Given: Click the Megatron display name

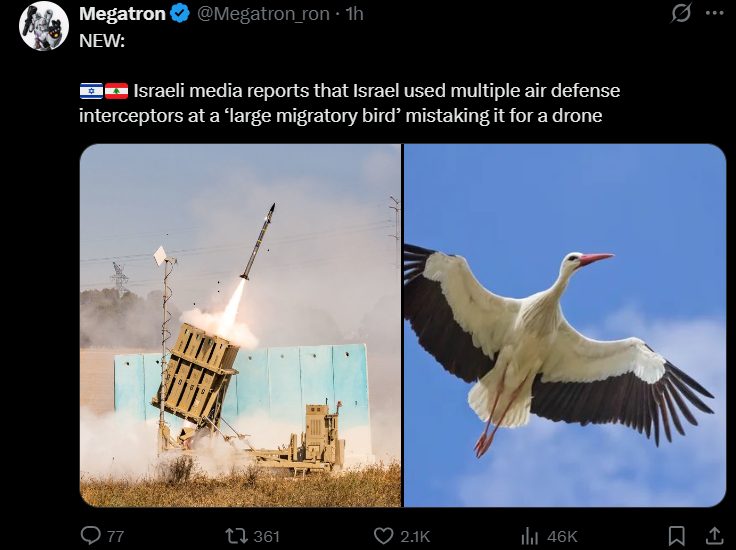Looking at the screenshot, I should (122, 14).
